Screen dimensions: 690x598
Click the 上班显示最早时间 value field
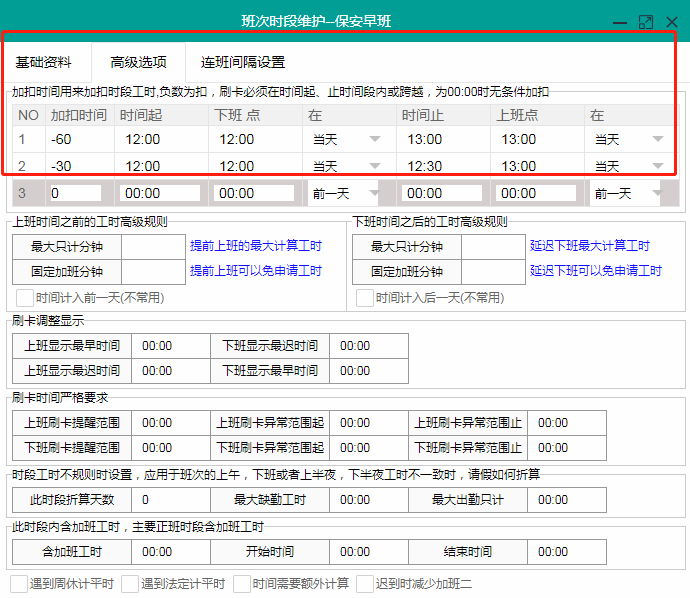point(171,346)
